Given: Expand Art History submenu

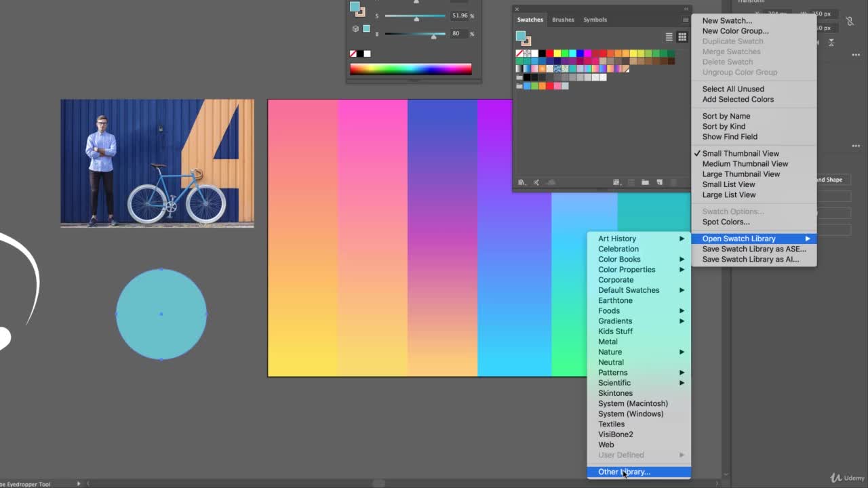Looking at the screenshot, I should [x=639, y=239].
